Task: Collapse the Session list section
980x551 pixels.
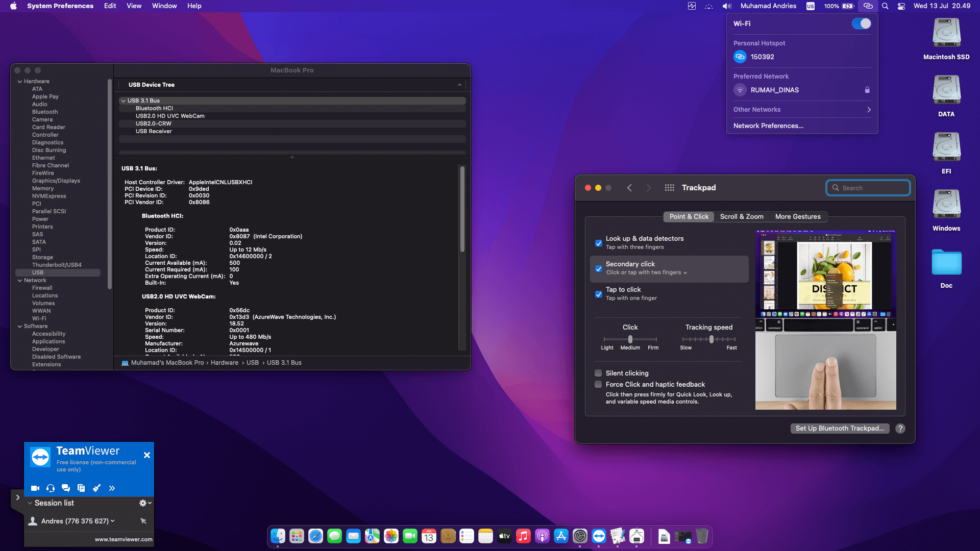Action: [x=30, y=503]
